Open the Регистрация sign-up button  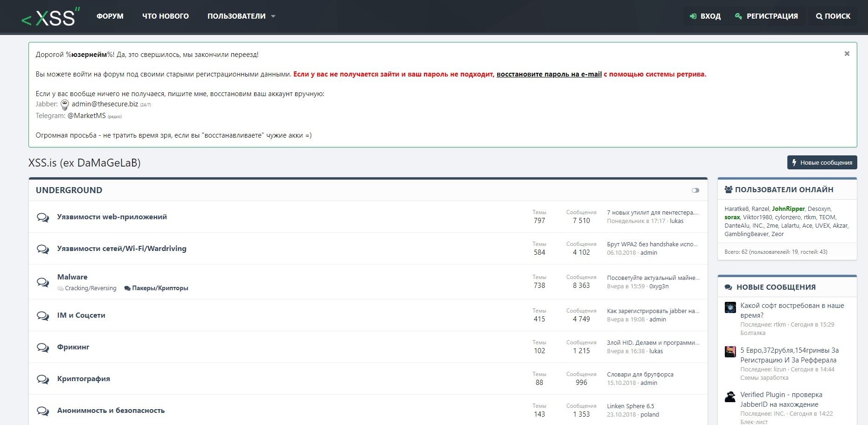click(x=766, y=16)
